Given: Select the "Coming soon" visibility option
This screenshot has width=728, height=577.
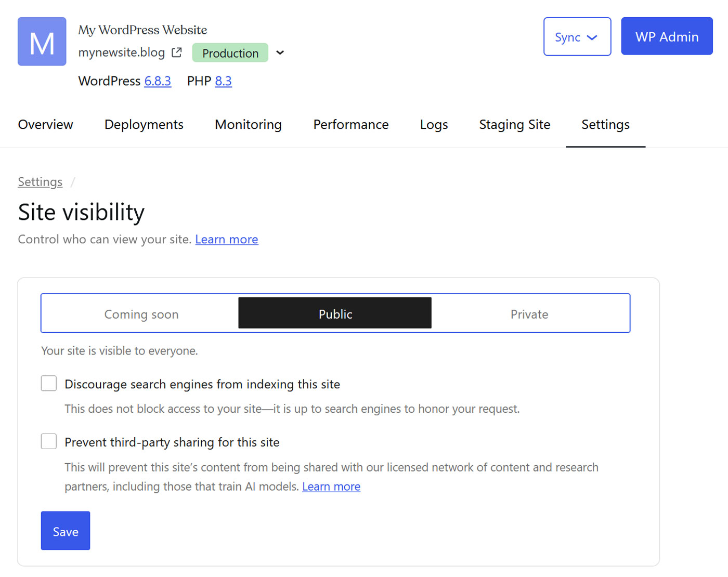Looking at the screenshot, I should pyautogui.click(x=141, y=313).
